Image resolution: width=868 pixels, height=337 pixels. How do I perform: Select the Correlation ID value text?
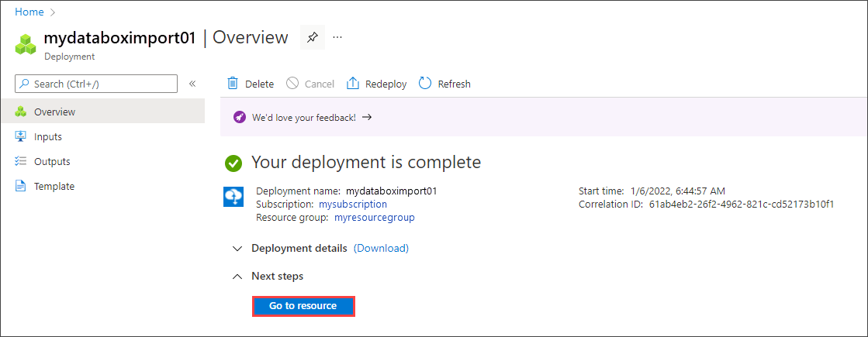click(x=742, y=205)
